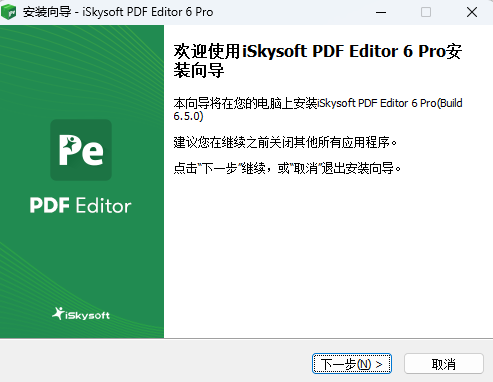Click the iSkysoft logo at bottom left
The height and width of the screenshot is (382, 493).
[x=81, y=314]
